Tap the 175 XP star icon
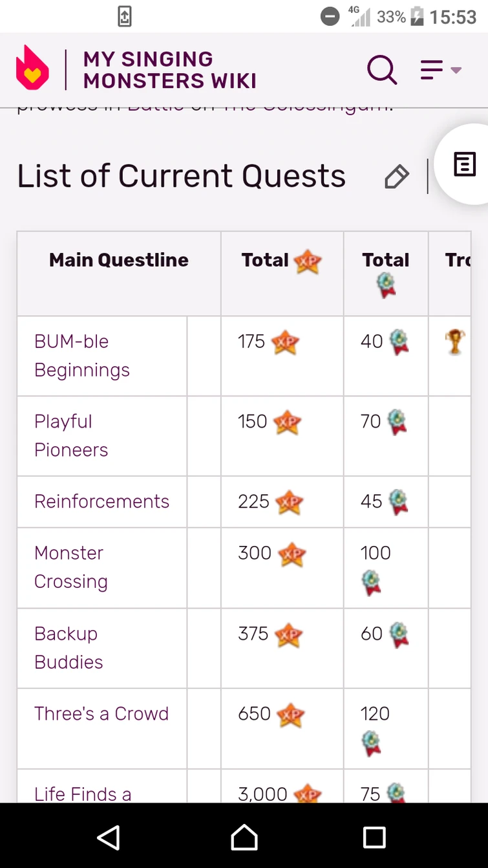The image size is (488, 868). pos(285,342)
